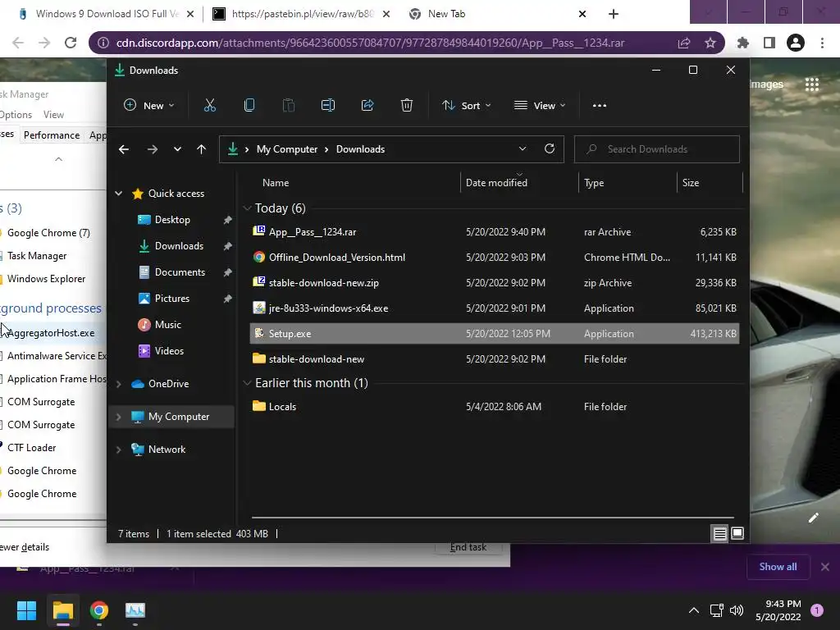Show hidden system tray icons
Image resolution: width=840 pixels, height=630 pixels.
694,610
